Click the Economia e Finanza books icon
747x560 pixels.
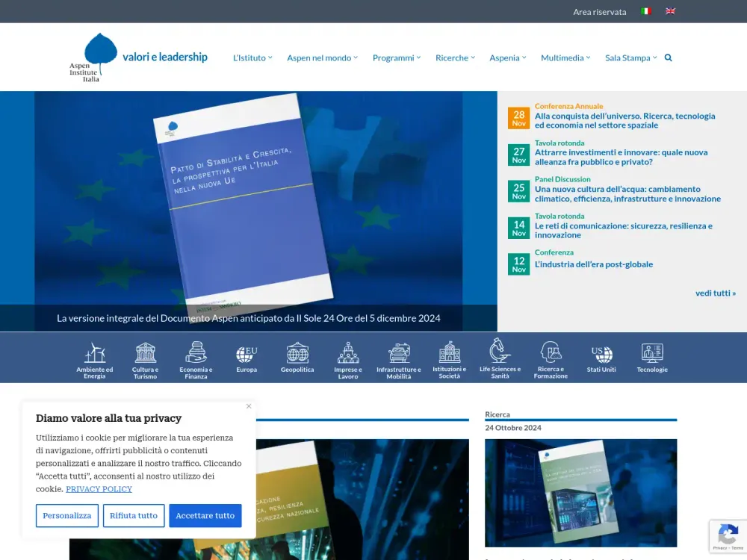tap(196, 352)
